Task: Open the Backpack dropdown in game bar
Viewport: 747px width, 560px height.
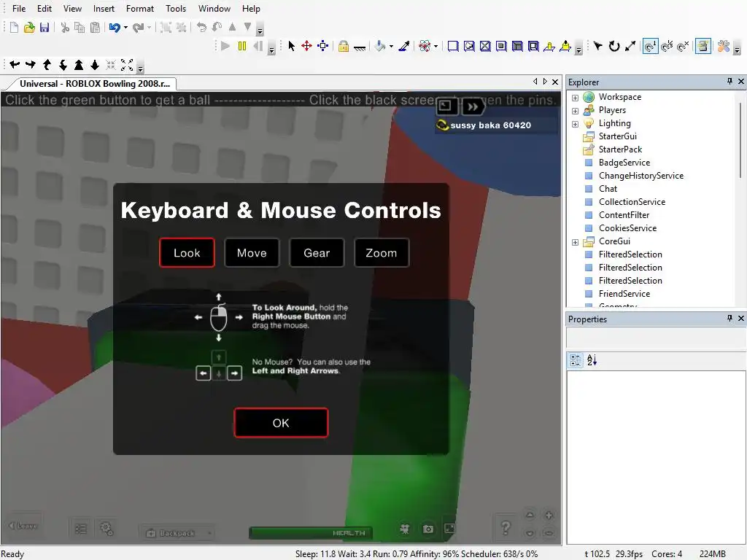Action: pyautogui.click(x=209, y=533)
